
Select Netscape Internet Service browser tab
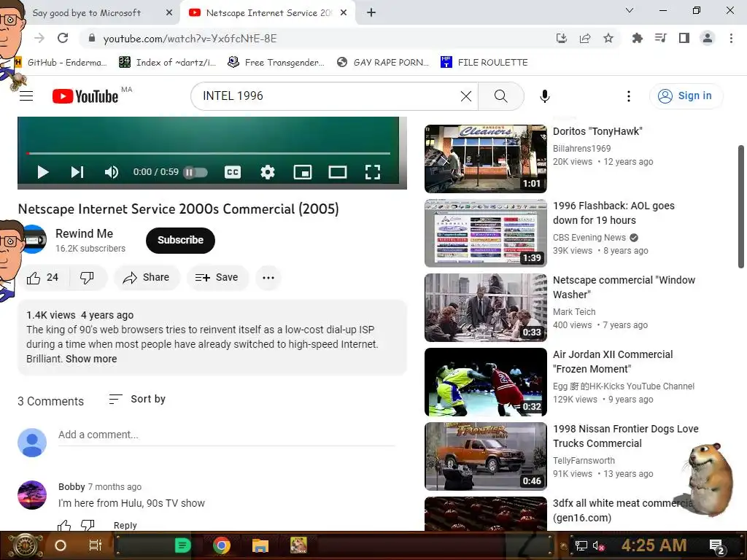268,13
